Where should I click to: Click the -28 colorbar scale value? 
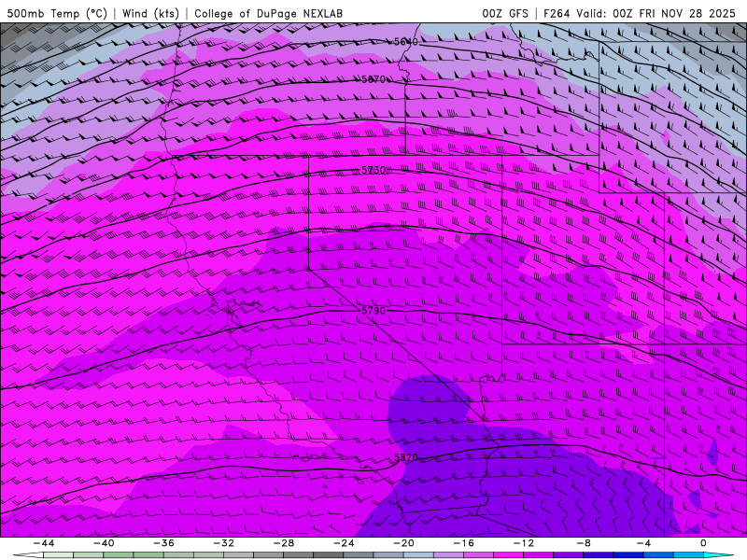coord(284,543)
